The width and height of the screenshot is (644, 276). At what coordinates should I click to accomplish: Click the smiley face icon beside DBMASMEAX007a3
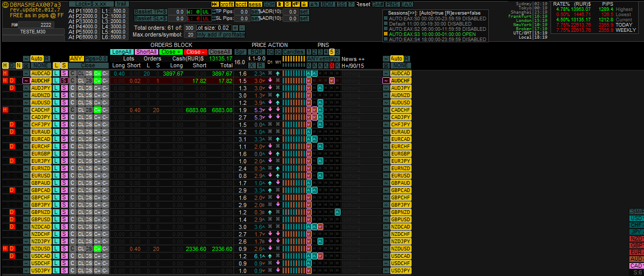click(x=5, y=4)
